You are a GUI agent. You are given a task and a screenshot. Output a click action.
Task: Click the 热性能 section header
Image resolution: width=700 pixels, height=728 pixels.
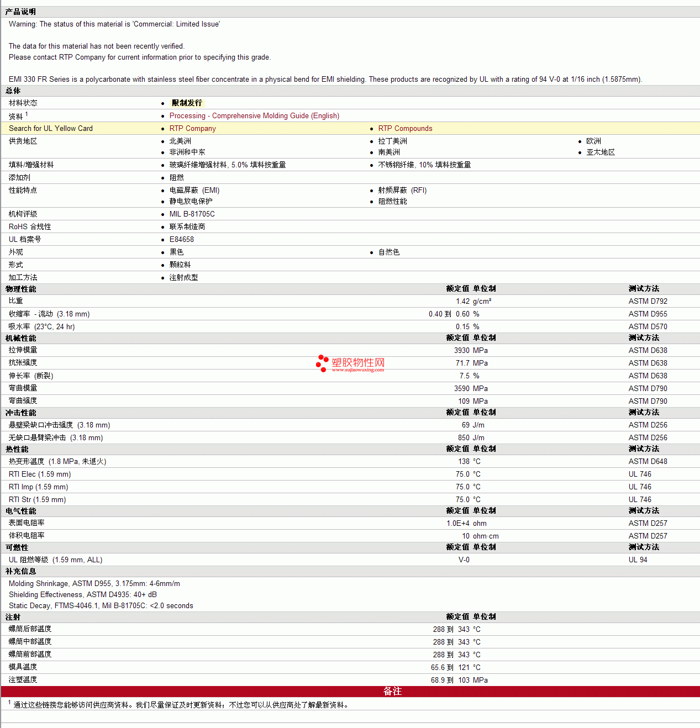point(17,449)
